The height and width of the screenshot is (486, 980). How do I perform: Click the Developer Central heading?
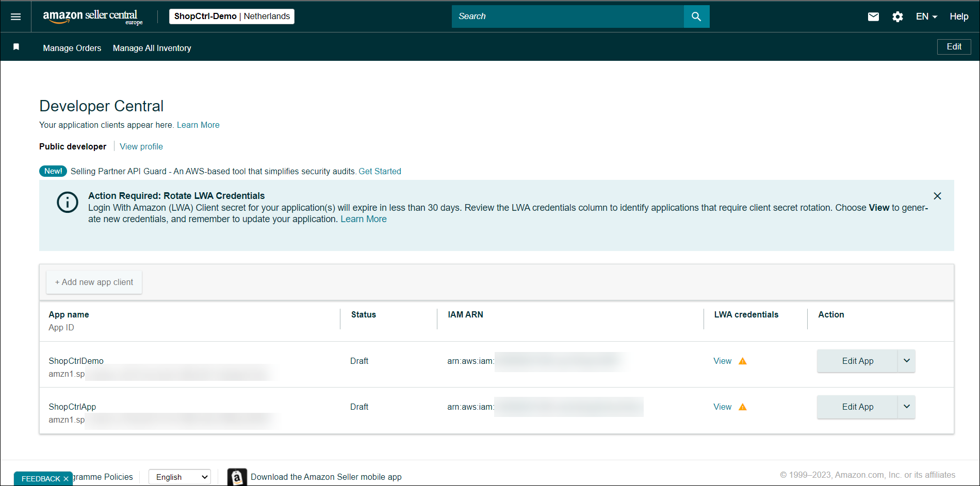(x=102, y=106)
